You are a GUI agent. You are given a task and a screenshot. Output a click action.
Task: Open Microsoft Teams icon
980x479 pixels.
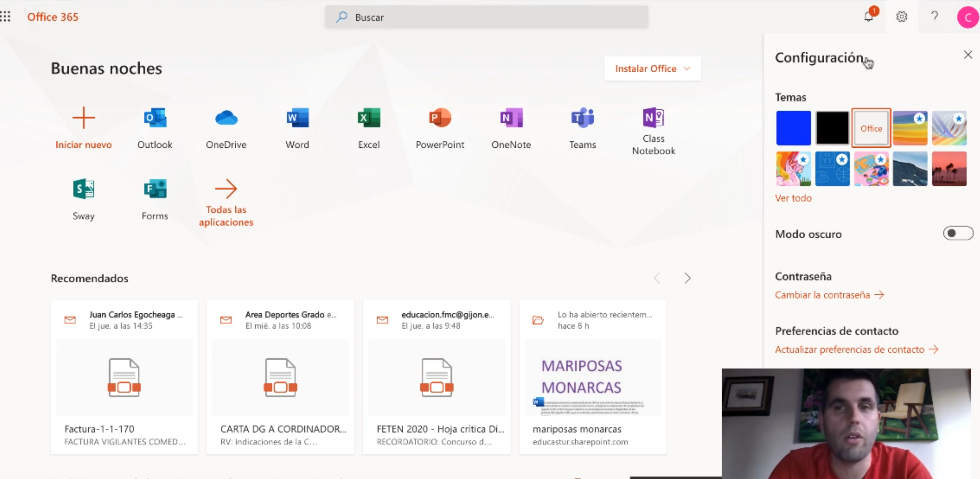coord(582,118)
